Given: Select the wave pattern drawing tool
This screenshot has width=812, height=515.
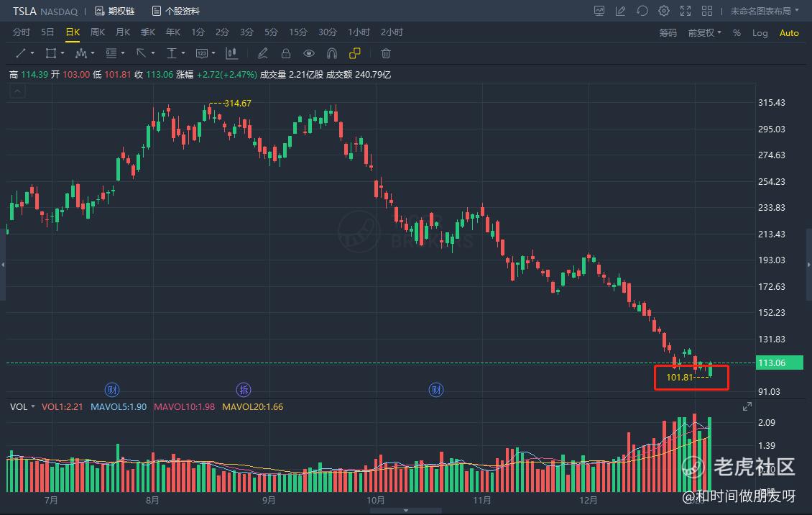Looking at the screenshot, I should 80,53.
